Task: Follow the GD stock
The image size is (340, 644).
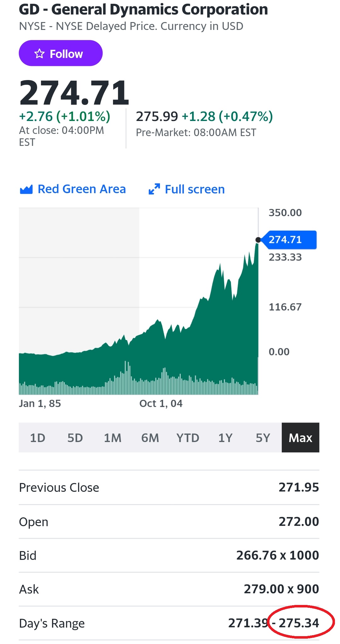Action: [x=61, y=53]
